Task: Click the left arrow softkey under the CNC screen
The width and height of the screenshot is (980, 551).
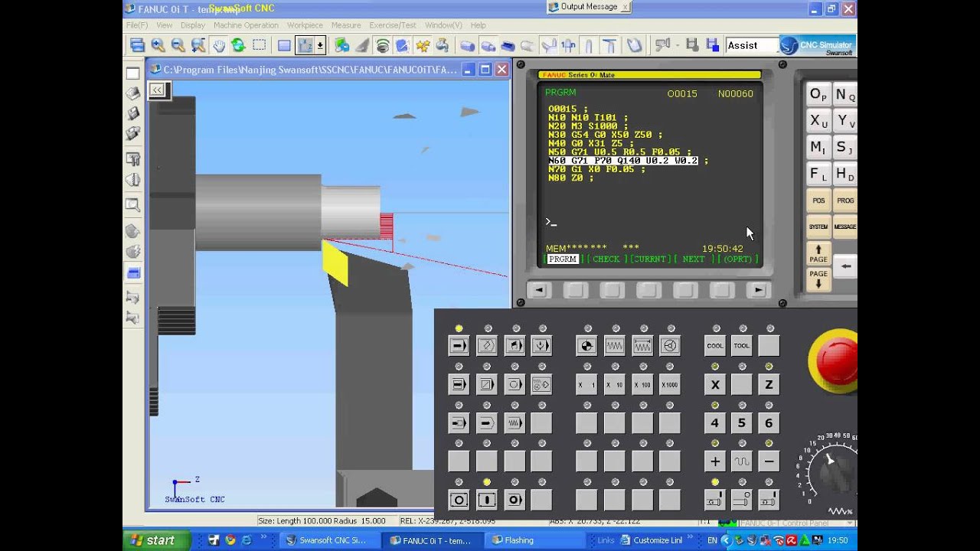Action: coord(539,290)
